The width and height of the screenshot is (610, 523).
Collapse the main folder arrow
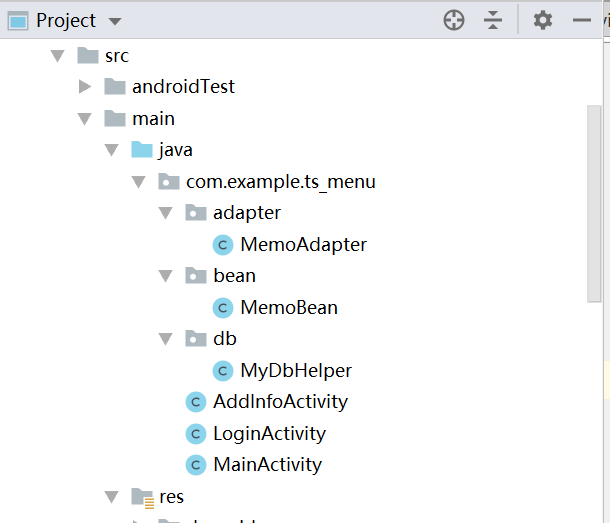[84, 119]
